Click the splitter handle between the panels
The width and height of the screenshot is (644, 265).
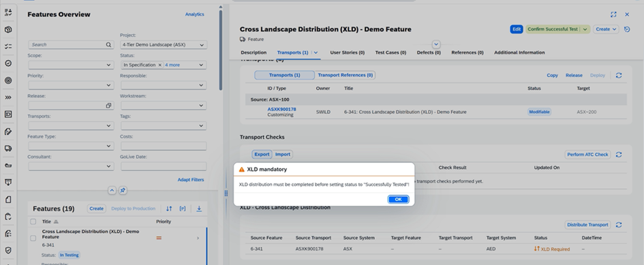(x=226, y=193)
